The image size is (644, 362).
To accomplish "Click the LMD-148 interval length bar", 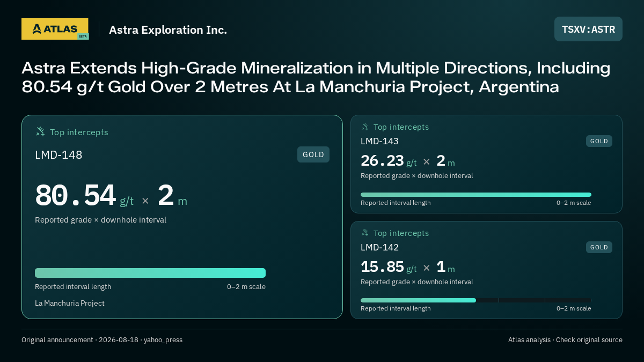I will coord(150,273).
